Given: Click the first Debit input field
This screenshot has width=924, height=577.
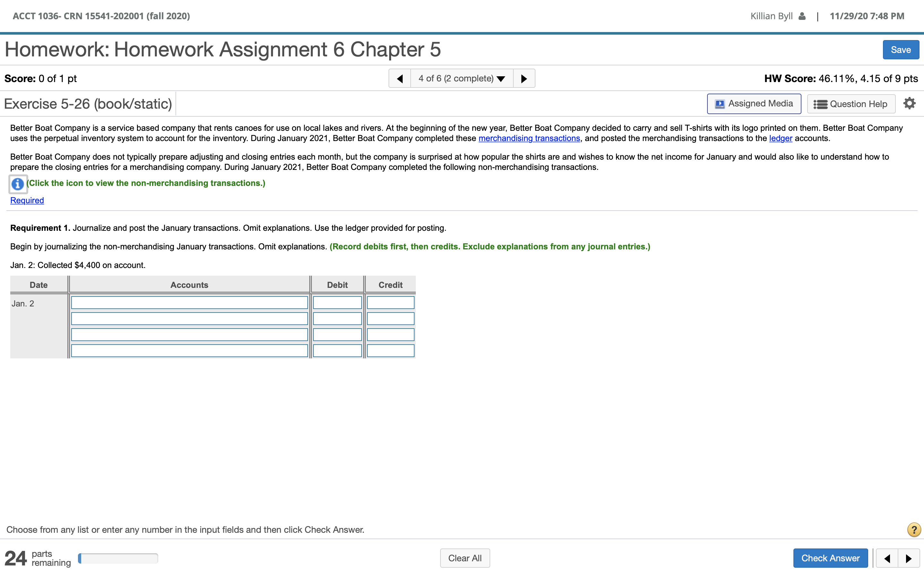Looking at the screenshot, I should pos(337,303).
